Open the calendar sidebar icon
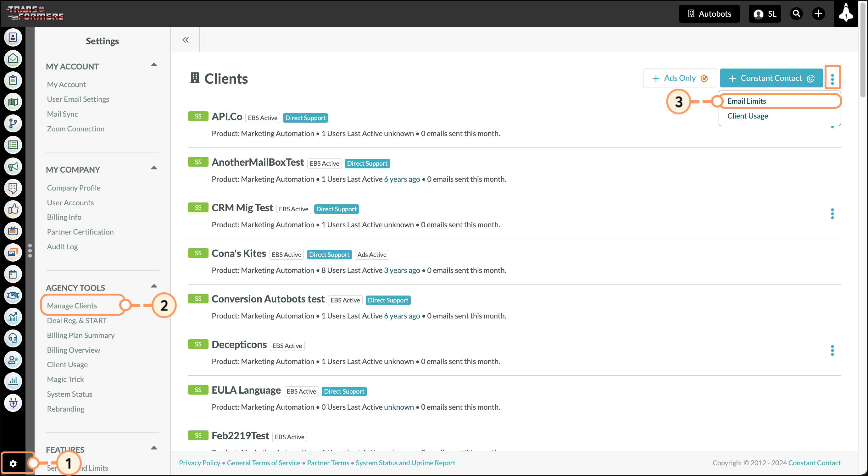Screen dimensions: 868x476 click(x=13, y=274)
